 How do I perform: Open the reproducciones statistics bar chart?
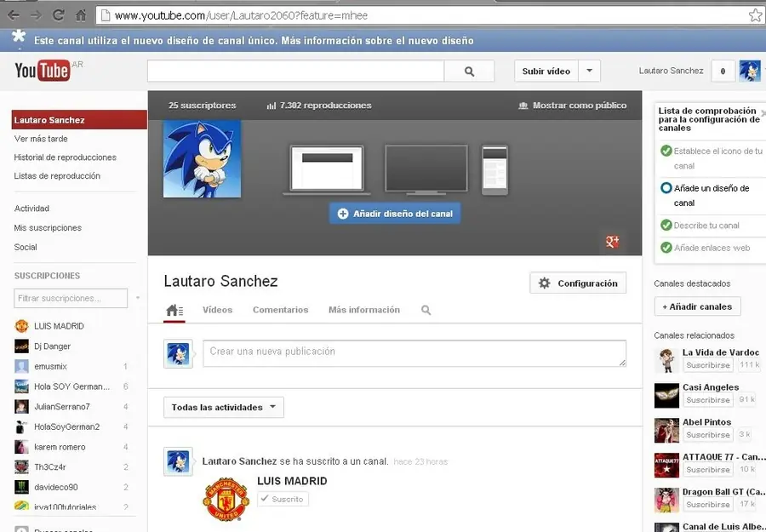pyautogui.click(x=272, y=106)
